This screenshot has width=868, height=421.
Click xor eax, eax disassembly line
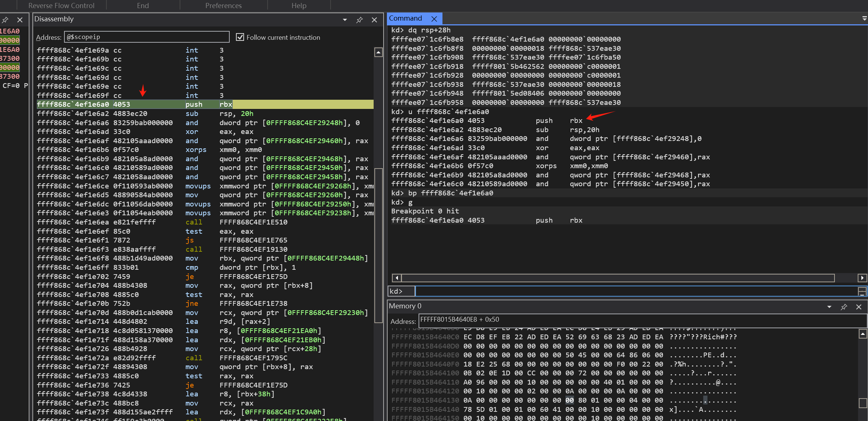205,132
